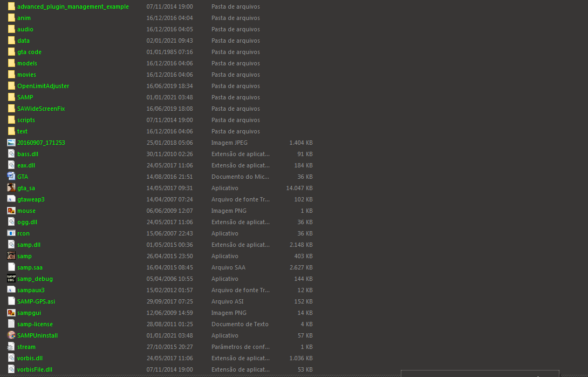Select the samp.saa file name
This screenshot has width=588, height=377.
click(30, 267)
